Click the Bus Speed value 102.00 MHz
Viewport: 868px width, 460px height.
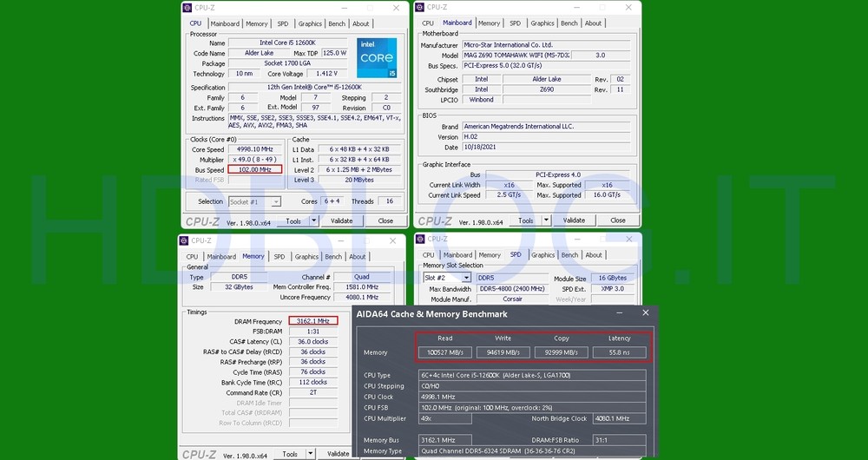pyautogui.click(x=254, y=170)
